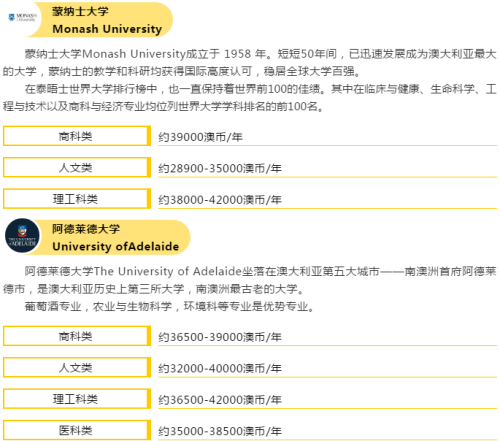Click the 约32000-40000澳币/年 tuition text
The image size is (500, 441).
(220, 368)
